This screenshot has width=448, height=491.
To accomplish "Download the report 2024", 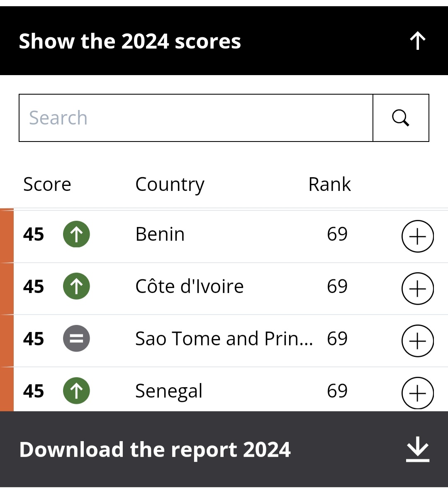I will [155, 449].
